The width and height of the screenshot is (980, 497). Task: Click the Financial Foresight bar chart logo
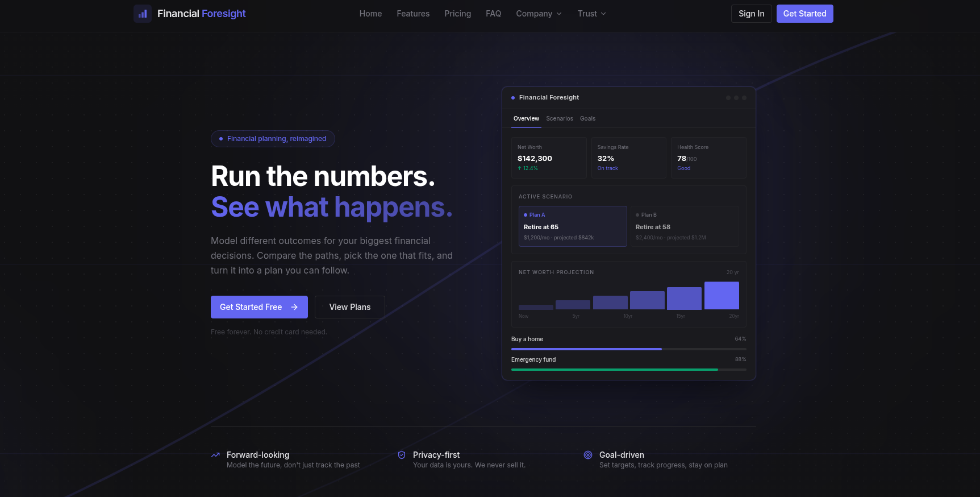(143, 14)
